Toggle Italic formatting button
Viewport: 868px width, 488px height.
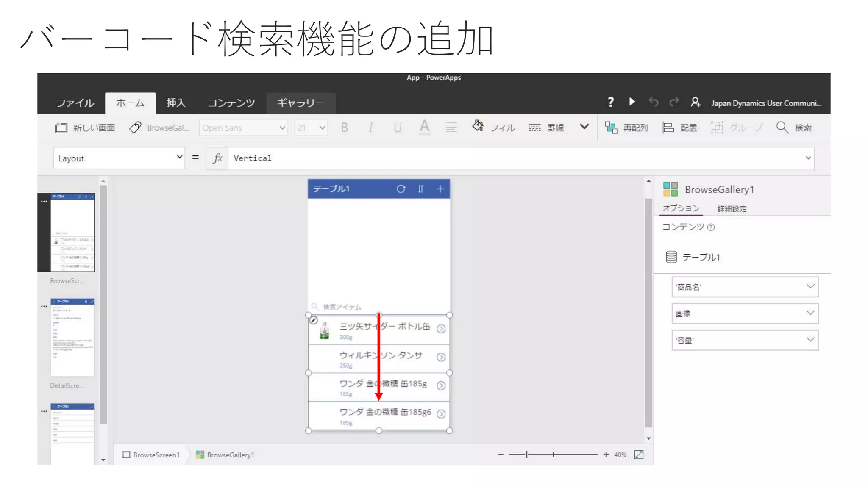pyautogui.click(x=371, y=128)
